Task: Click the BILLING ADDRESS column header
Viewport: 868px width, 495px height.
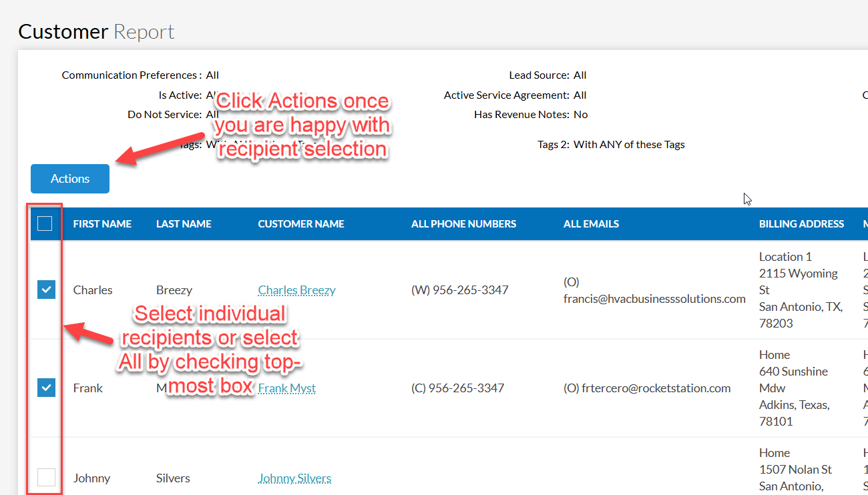Action: (x=801, y=224)
